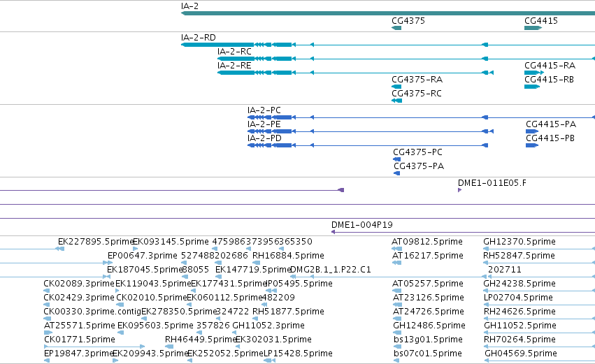Click the AT16217.5prime EST label
The height and width of the screenshot is (364, 595).
[x=428, y=256]
